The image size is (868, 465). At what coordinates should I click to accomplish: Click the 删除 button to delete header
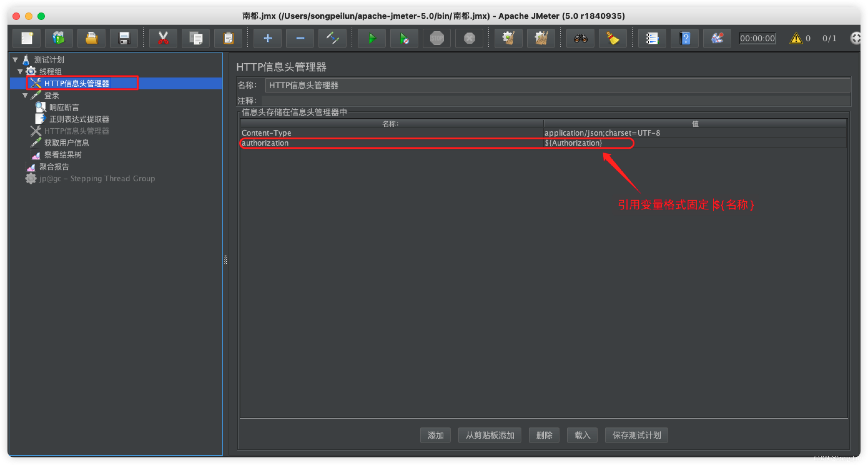(544, 435)
